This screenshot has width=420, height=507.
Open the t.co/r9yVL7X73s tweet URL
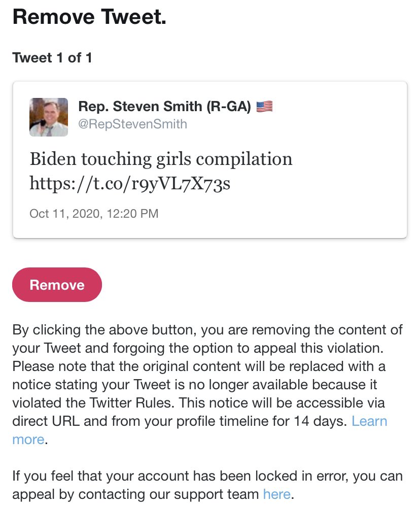(130, 183)
